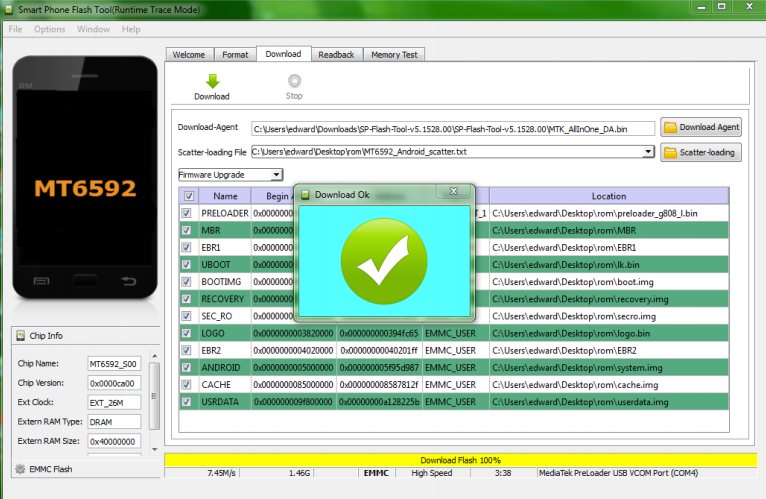Close the Download Ok dialog
This screenshot has width=766, height=499.
454,191
